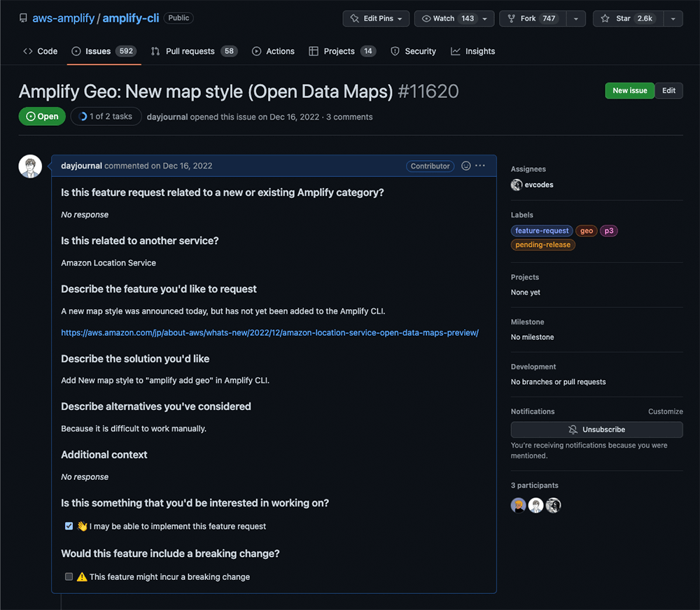Click the Code brackets icon
The width and height of the screenshot is (700, 610).
(28, 51)
